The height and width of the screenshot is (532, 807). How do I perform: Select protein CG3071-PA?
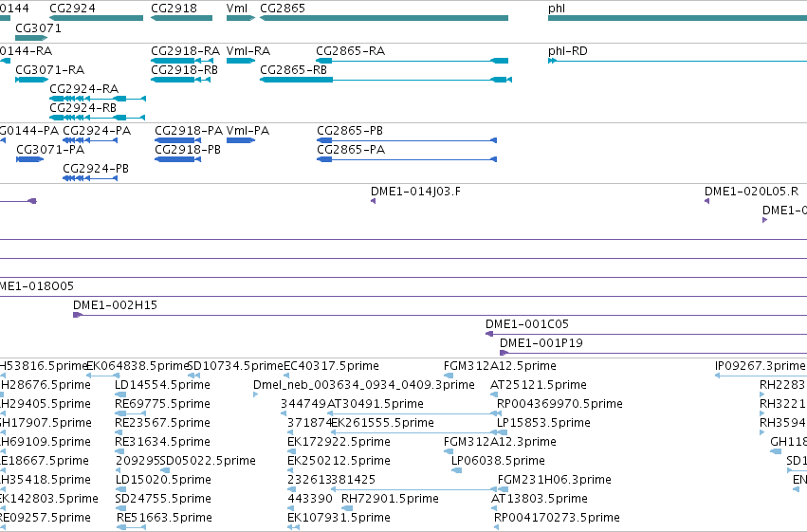tap(29, 159)
